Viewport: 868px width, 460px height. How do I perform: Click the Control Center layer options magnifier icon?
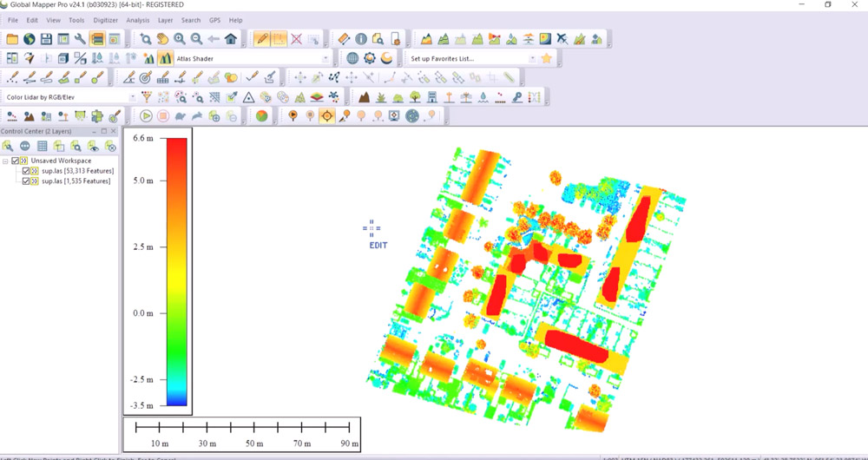point(76,146)
